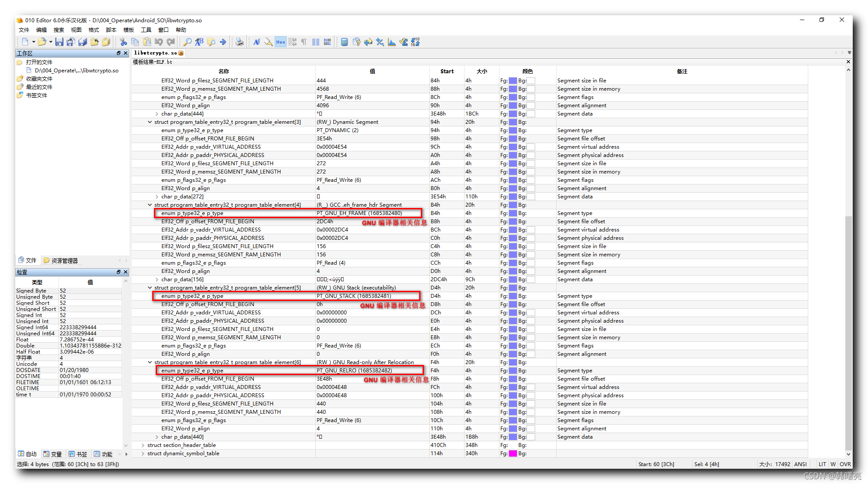This screenshot has width=868, height=484.
Task: Toggle W indicator in status bar
Action: pos(833,464)
